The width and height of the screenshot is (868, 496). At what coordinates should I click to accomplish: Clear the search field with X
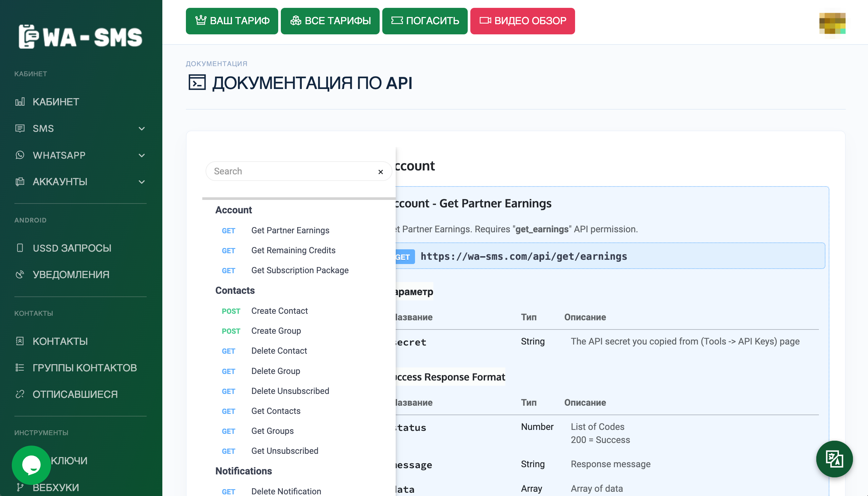pyautogui.click(x=381, y=172)
